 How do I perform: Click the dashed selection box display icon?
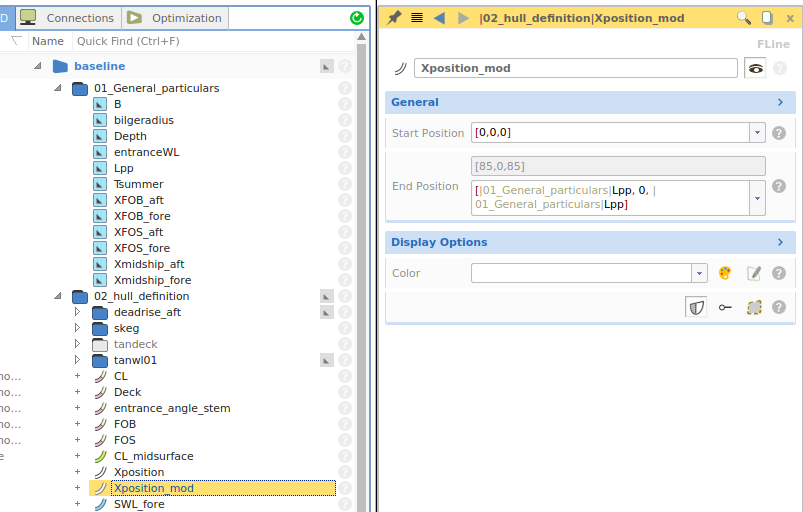click(x=754, y=307)
